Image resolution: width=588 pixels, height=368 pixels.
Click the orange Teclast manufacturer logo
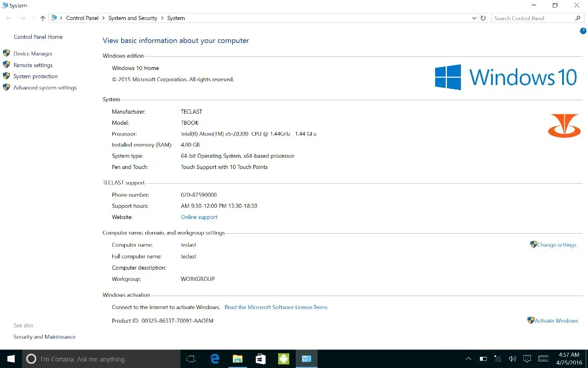point(564,126)
